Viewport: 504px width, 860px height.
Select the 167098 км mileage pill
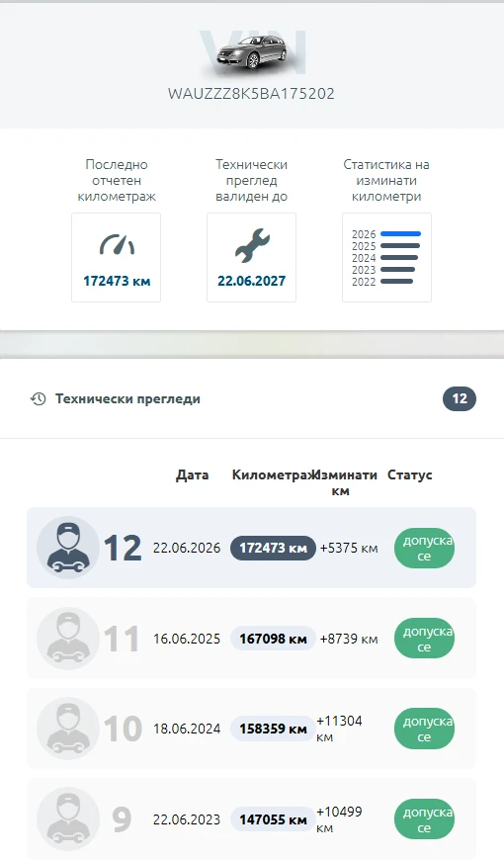273,639
